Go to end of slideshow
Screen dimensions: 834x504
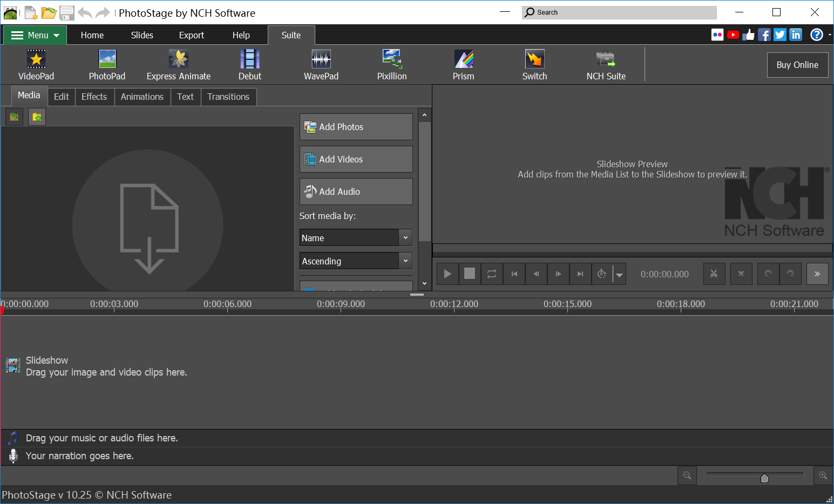point(580,274)
